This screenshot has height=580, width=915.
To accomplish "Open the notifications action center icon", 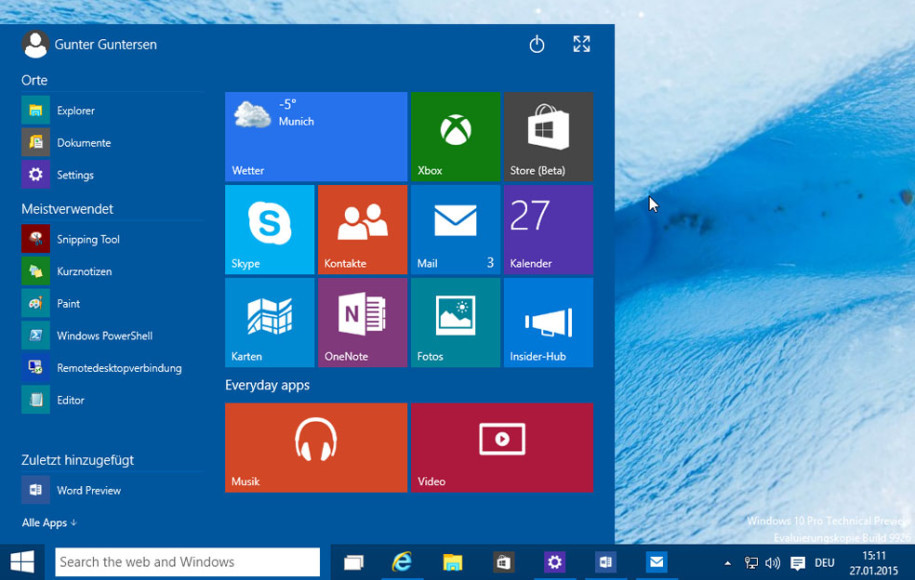I will [x=797, y=563].
